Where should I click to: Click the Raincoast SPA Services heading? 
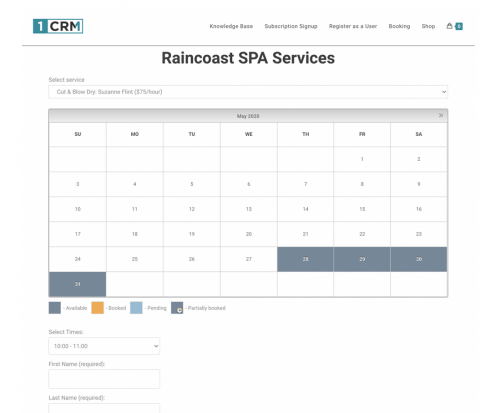pyautogui.click(x=248, y=58)
